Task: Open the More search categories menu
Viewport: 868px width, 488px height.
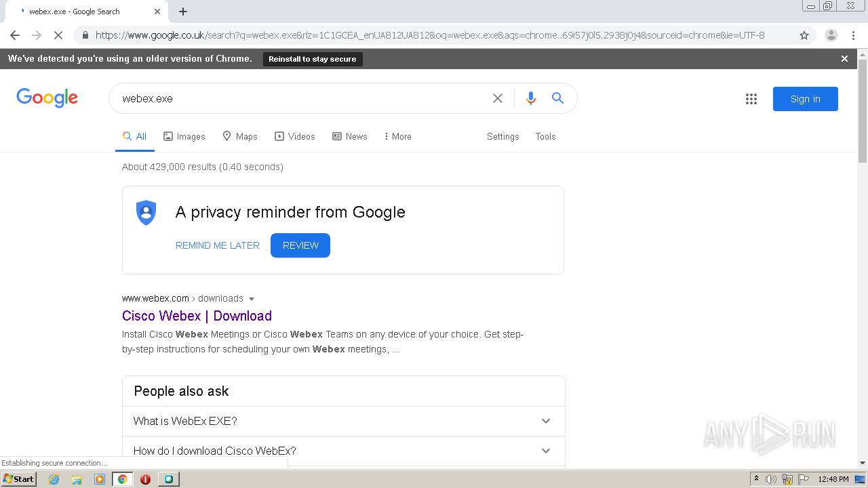Action: coord(398,136)
